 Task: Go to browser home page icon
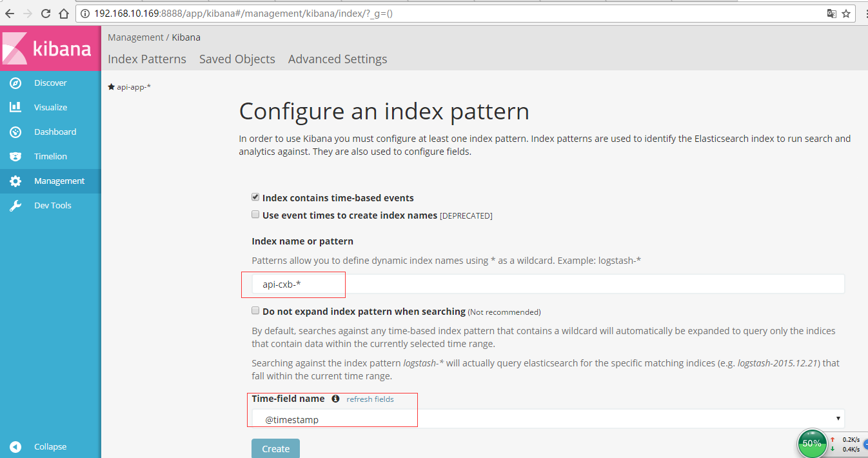click(63, 14)
